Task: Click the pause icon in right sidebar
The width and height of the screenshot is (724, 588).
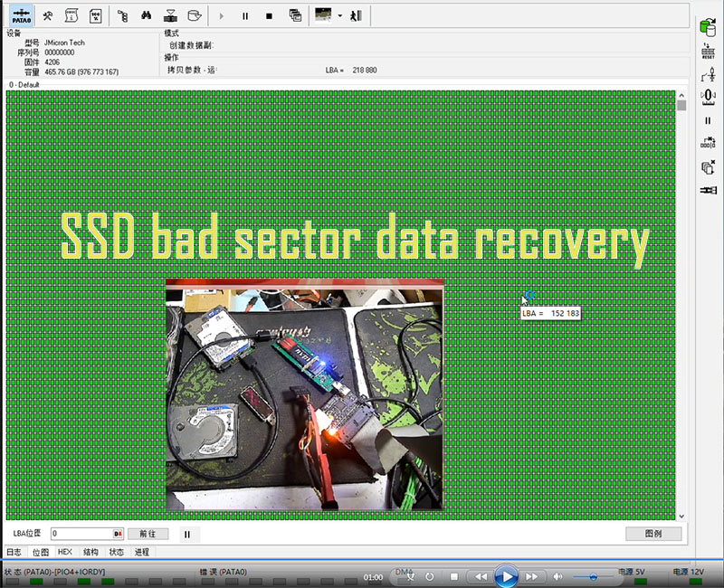Action: (x=708, y=121)
